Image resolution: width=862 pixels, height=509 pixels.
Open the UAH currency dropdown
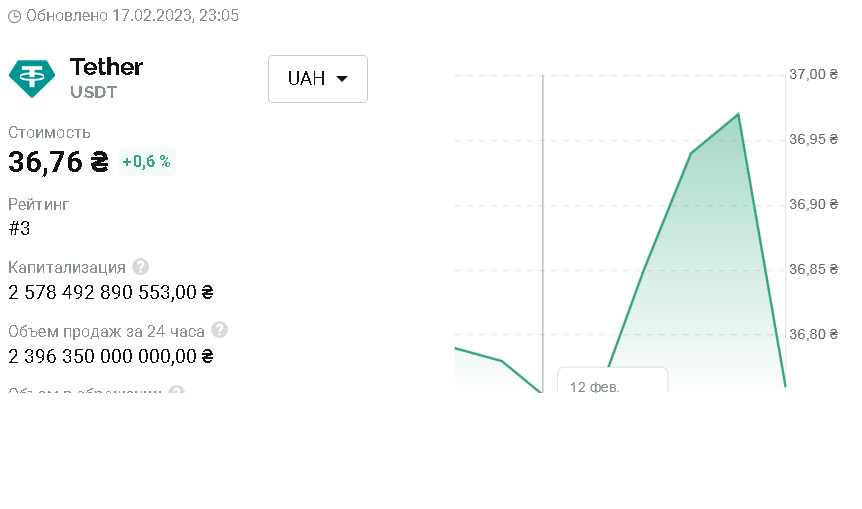tap(318, 79)
